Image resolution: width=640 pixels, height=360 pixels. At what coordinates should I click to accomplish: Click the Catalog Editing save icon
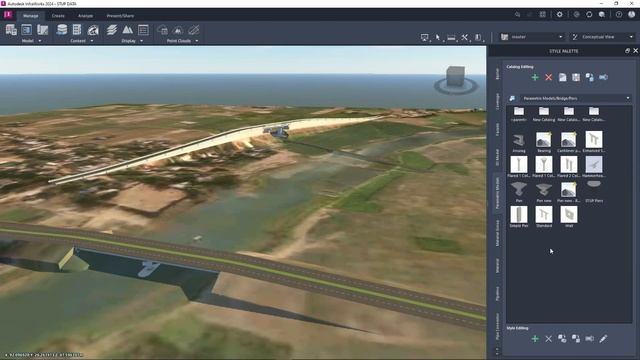click(x=576, y=77)
